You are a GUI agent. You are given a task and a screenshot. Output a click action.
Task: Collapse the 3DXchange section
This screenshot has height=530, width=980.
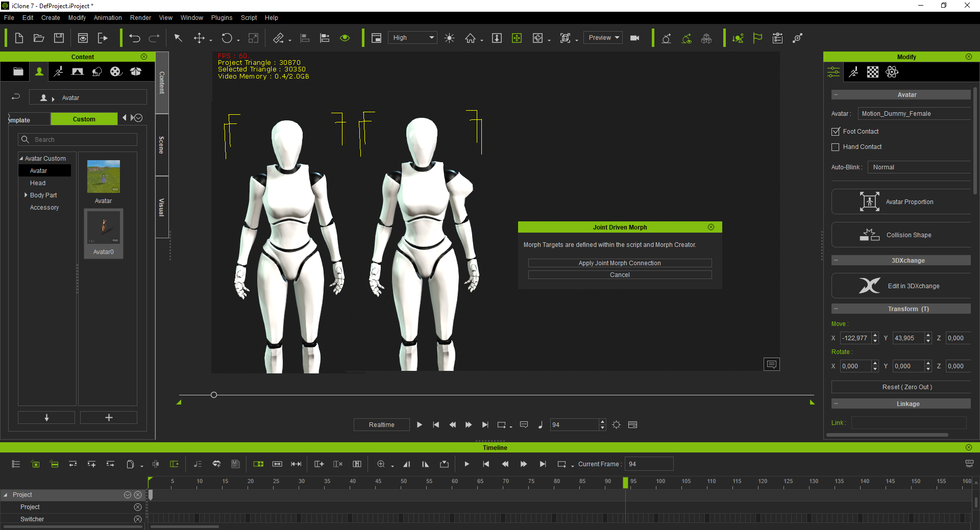(836, 260)
